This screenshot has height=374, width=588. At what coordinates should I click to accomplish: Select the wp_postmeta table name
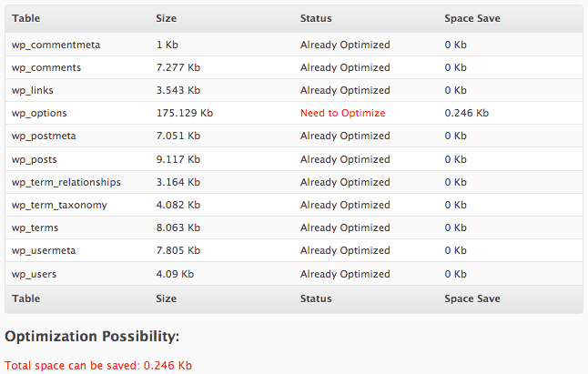tap(44, 136)
